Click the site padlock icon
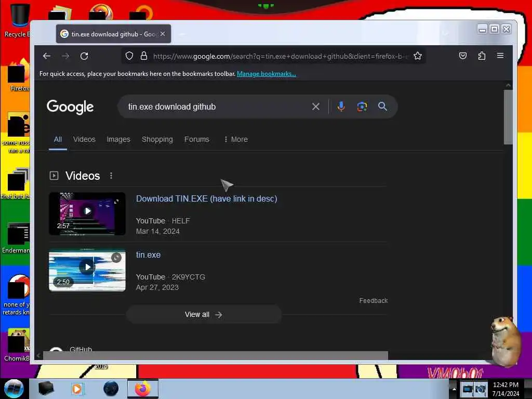Screen dimensions: 532x399 [x=144, y=56]
